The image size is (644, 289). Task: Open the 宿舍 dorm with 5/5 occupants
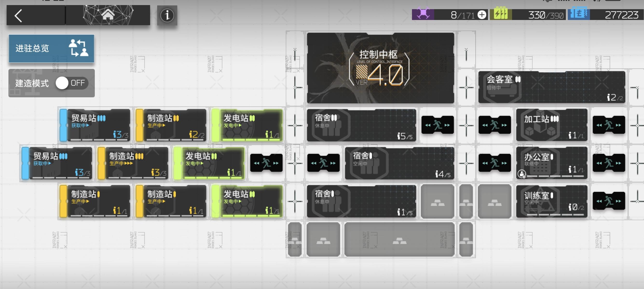point(362,125)
